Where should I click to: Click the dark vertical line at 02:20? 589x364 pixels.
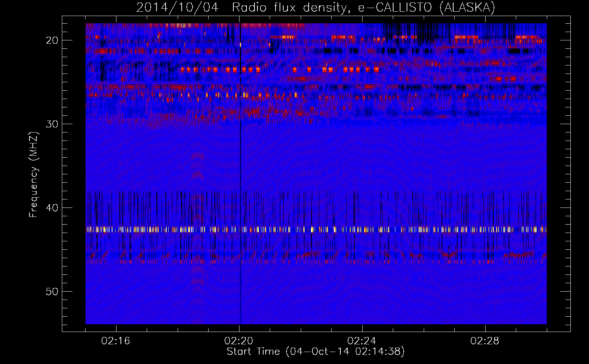click(x=240, y=174)
